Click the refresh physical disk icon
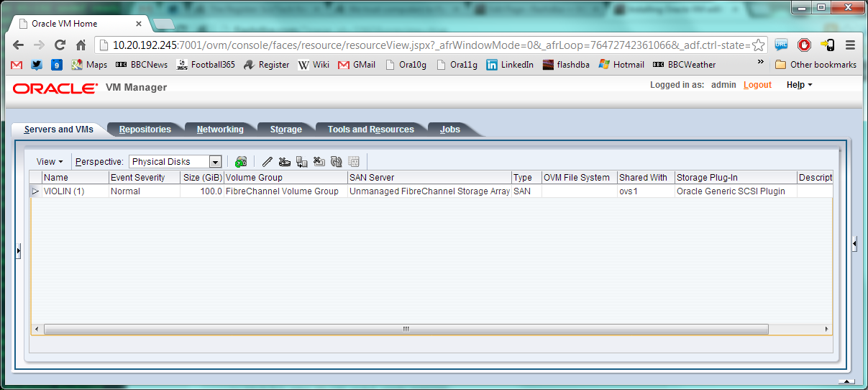This screenshot has width=868, height=390. point(336,162)
